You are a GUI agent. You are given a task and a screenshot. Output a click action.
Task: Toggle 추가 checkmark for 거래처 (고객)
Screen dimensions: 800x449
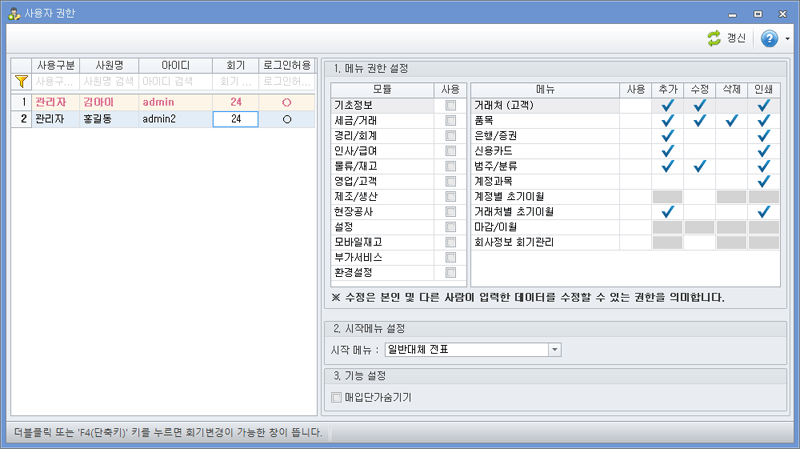pos(667,105)
